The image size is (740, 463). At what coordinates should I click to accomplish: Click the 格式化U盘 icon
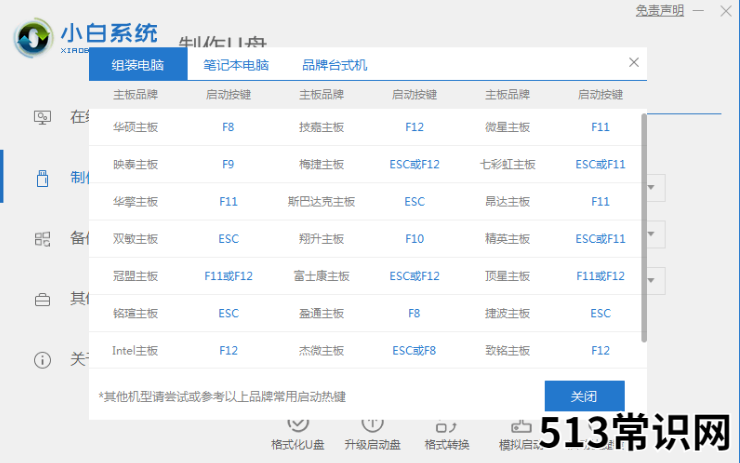pyautogui.click(x=298, y=424)
